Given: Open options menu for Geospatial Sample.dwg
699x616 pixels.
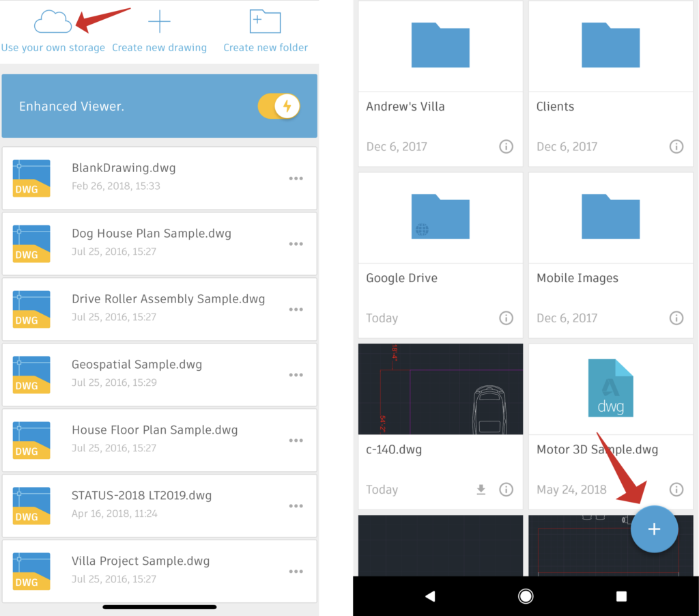Looking at the screenshot, I should pyautogui.click(x=296, y=375).
